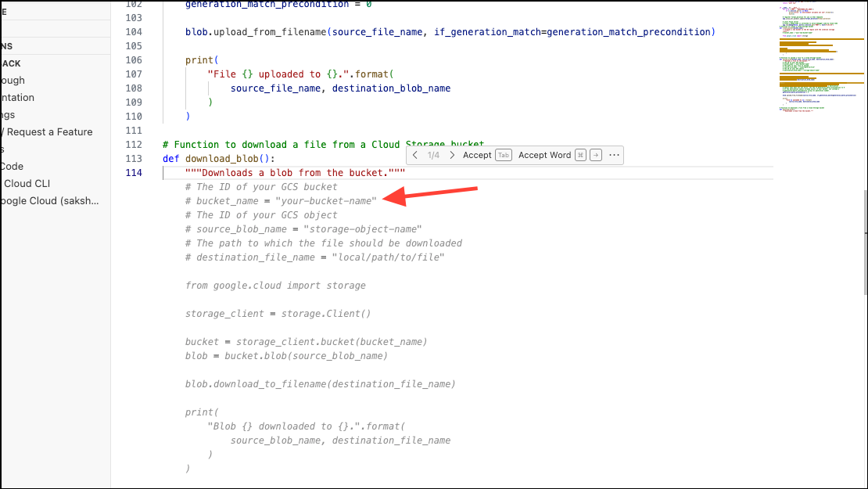
Task: Click line number 114 in the editor gutter
Action: (133, 172)
